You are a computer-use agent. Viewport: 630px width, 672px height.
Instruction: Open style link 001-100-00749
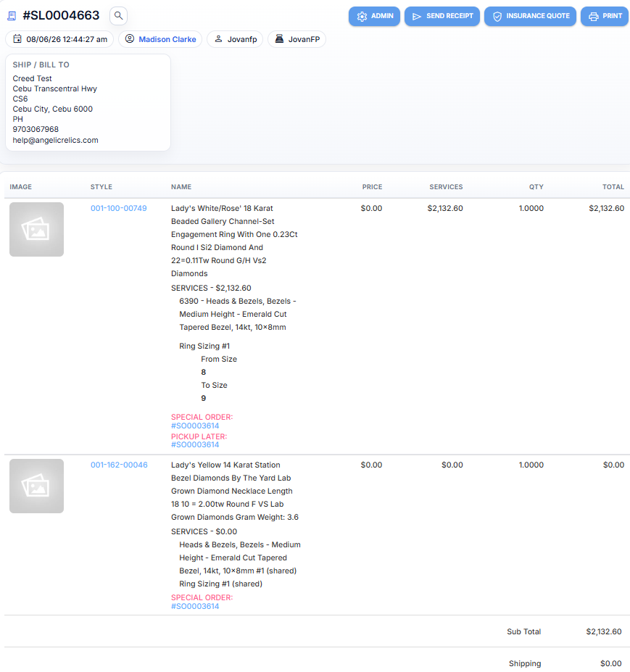119,208
